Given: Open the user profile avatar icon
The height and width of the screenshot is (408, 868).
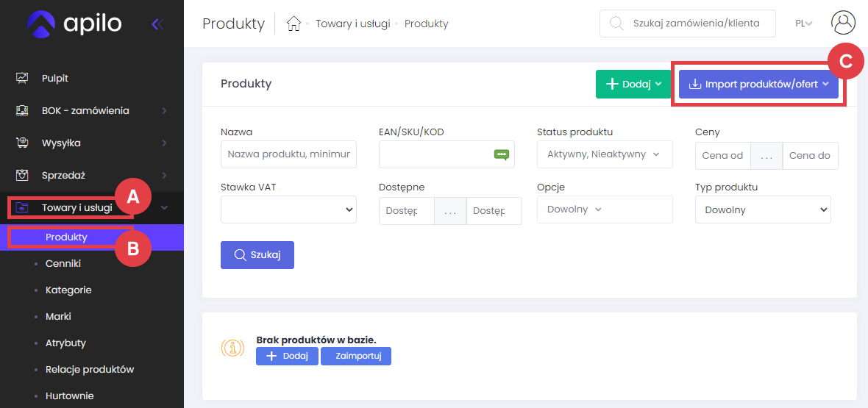Looking at the screenshot, I should pos(843,23).
